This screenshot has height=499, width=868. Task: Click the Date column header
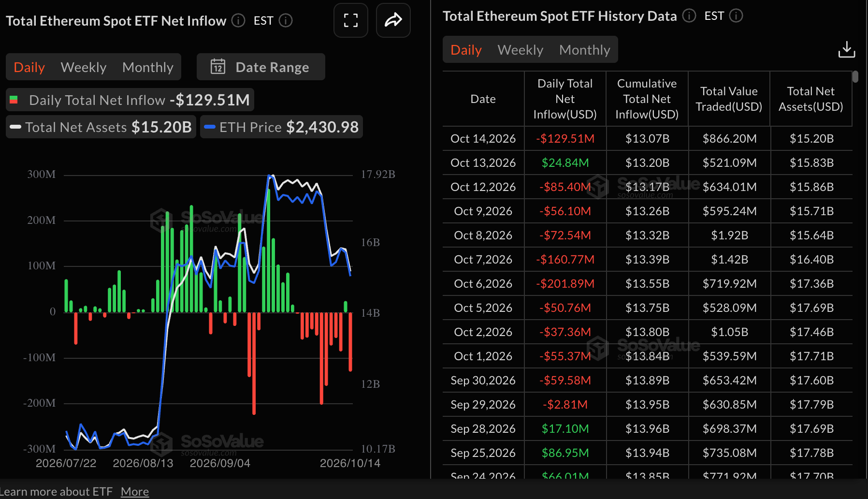point(483,99)
